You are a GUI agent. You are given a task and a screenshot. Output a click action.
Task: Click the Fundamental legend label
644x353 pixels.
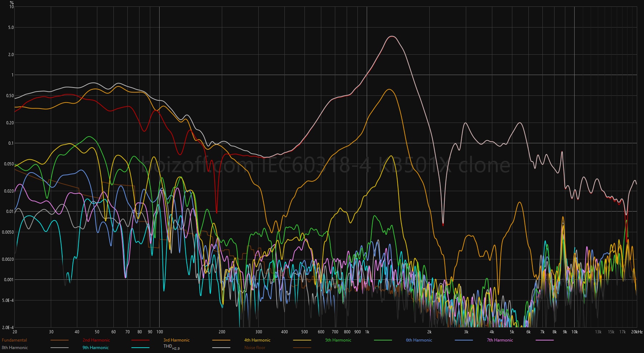coord(14,340)
